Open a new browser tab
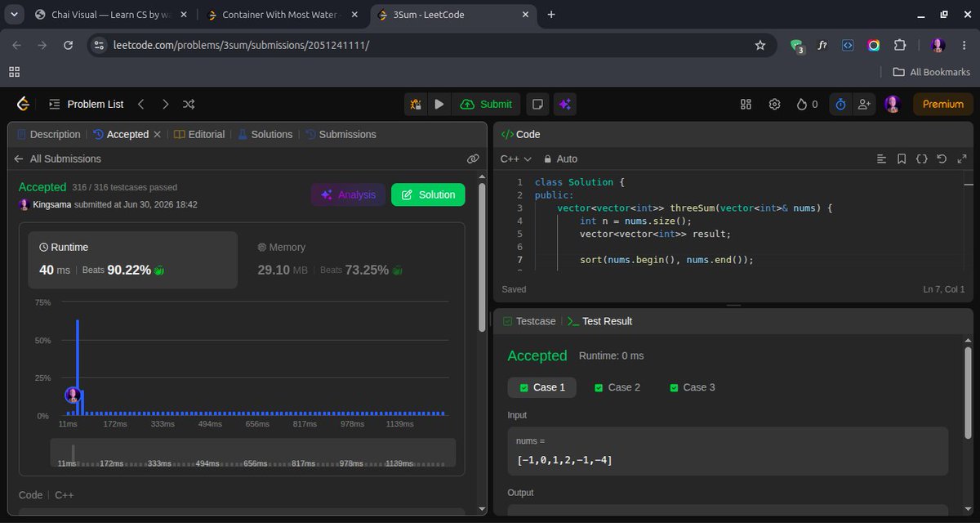The width and height of the screenshot is (980, 523). click(551, 15)
